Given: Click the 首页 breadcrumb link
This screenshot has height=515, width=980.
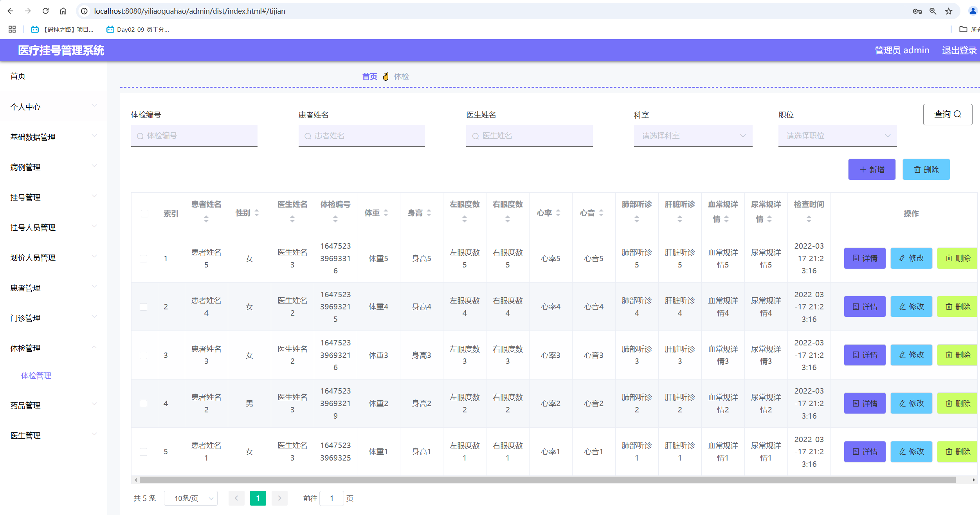Looking at the screenshot, I should tap(369, 76).
